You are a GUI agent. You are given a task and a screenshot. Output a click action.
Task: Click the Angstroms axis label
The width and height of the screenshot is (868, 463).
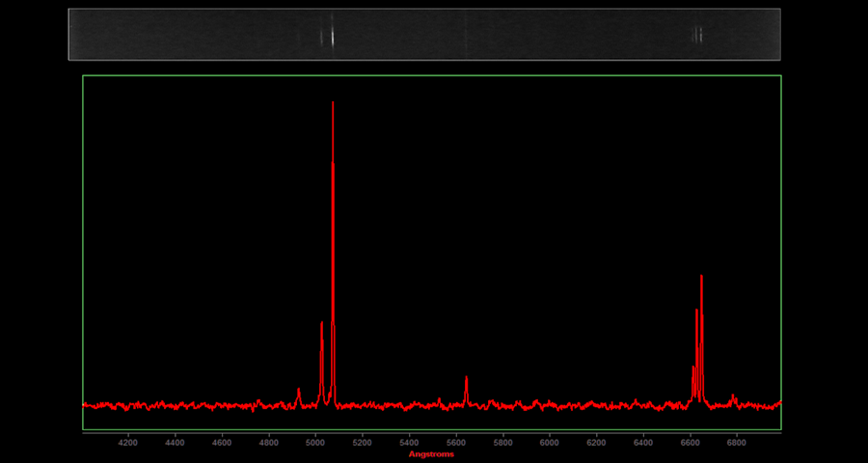tap(431, 454)
